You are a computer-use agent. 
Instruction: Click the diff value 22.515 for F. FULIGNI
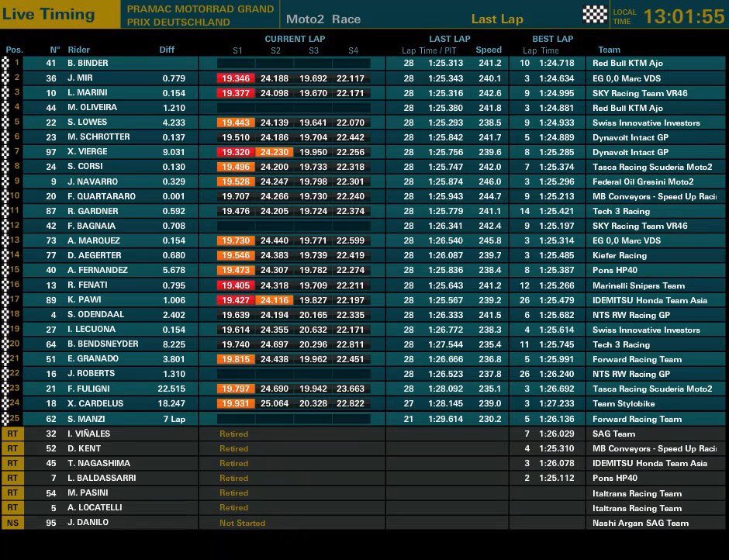[171, 389]
